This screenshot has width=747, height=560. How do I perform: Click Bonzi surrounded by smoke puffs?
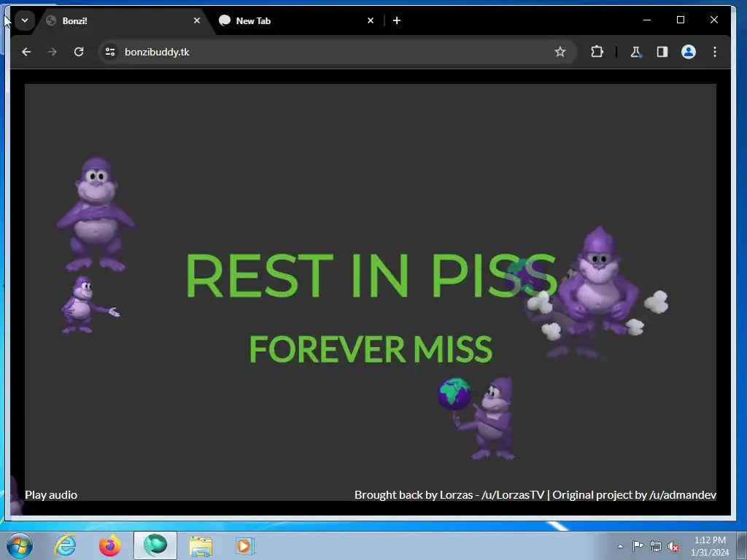click(598, 286)
